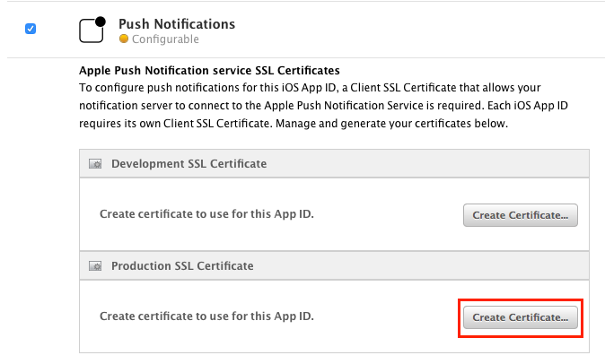Screen dimensions: 605x364
Task: Select the Development SSL Certificate header text
Action: 189,164
